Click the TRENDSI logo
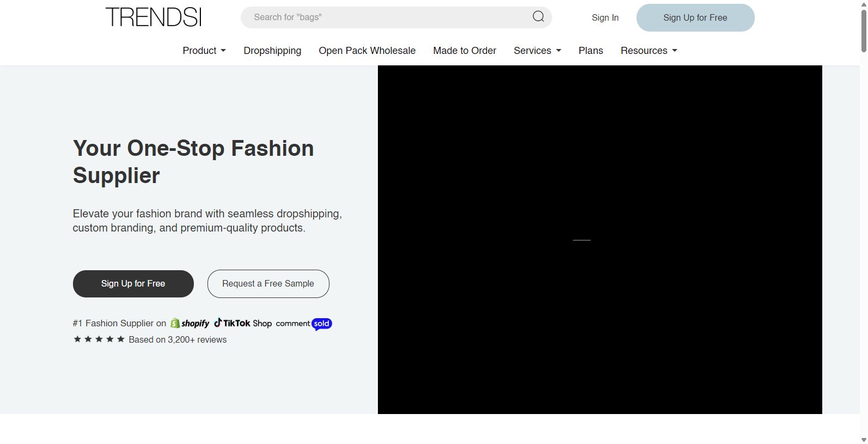The image size is (868, 444). [154, 17]
